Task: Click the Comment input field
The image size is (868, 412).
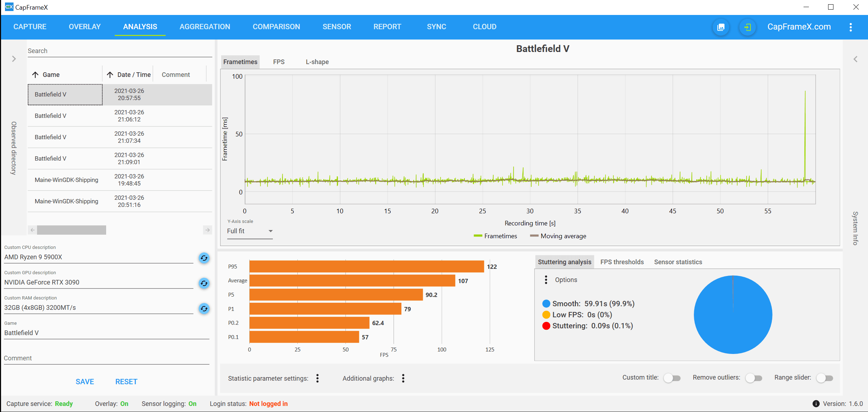Action: point(106,358)
